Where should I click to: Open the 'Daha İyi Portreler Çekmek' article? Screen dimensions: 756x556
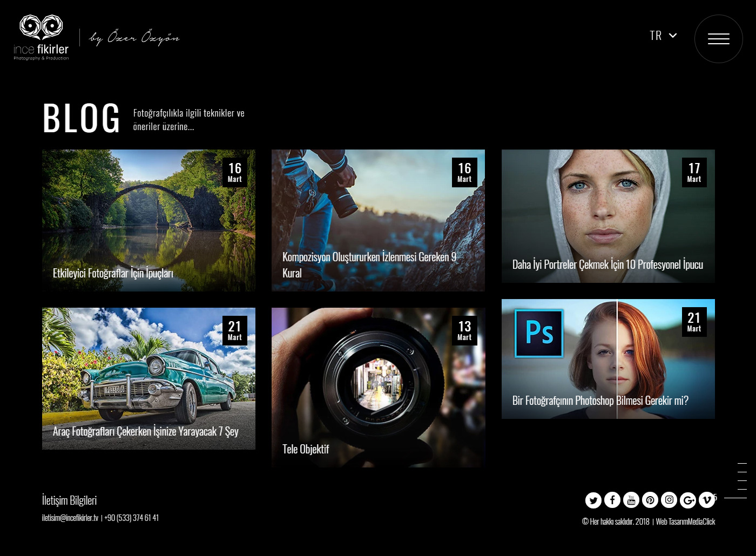pyautogui.click(x=608, y=216)
